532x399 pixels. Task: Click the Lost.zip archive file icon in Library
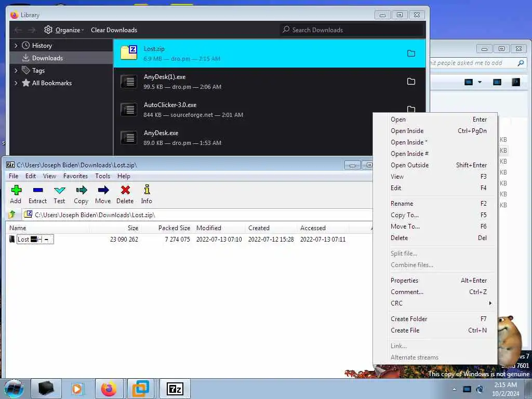coord(129,52)
